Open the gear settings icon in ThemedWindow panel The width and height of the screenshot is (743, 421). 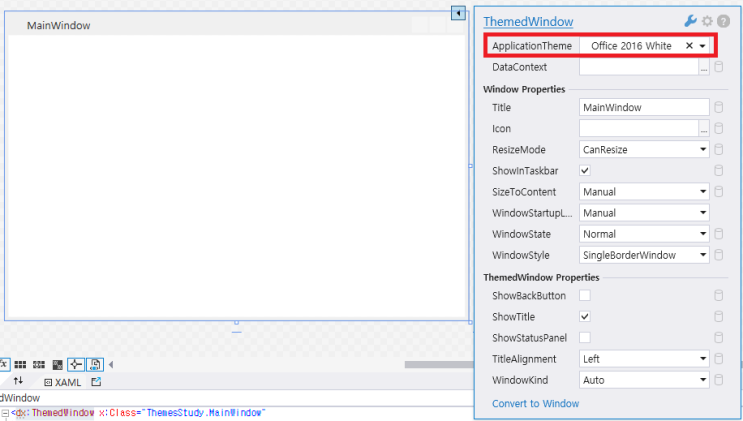tap(707, 21)
